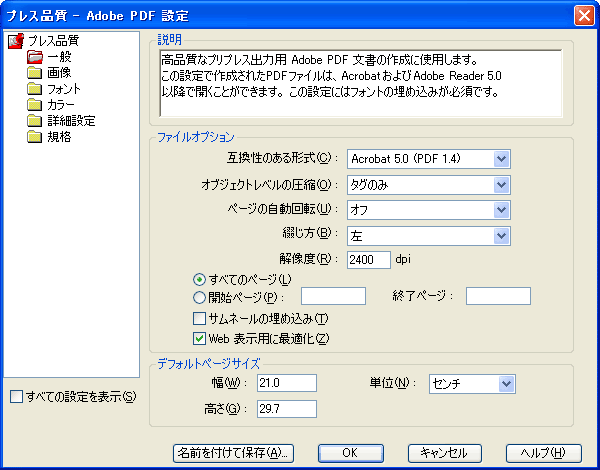Click the 開始ページ number field

[333, 296]
